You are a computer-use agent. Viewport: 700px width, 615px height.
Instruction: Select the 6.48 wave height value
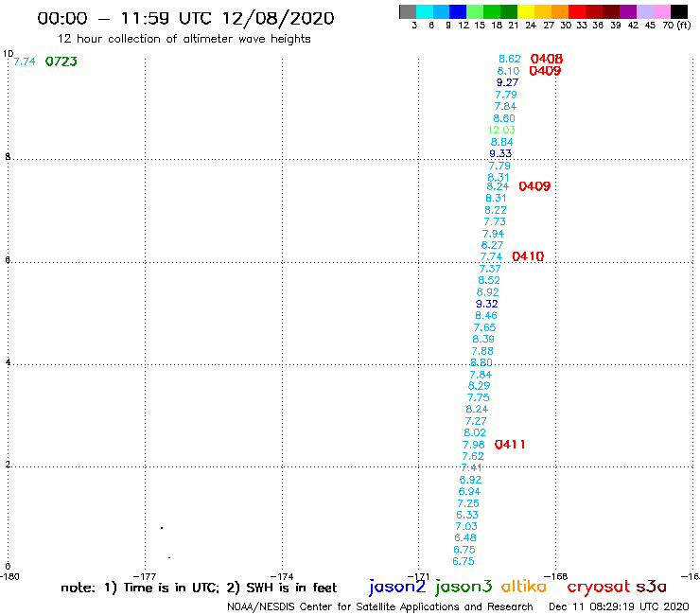[465, 537]
